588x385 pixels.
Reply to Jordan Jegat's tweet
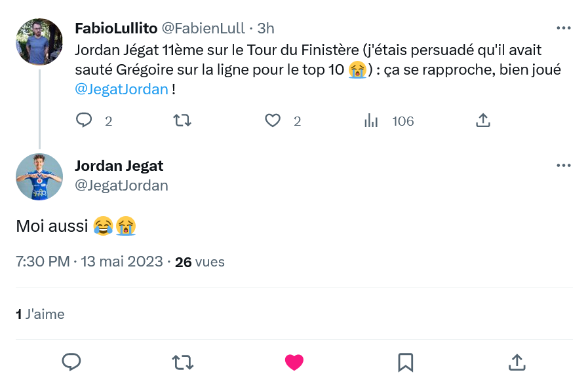click(x=71, y=361)
